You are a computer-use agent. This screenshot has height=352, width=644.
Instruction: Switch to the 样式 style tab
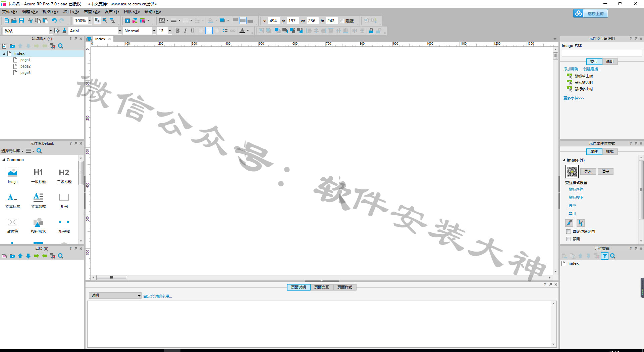pos(610,151)
